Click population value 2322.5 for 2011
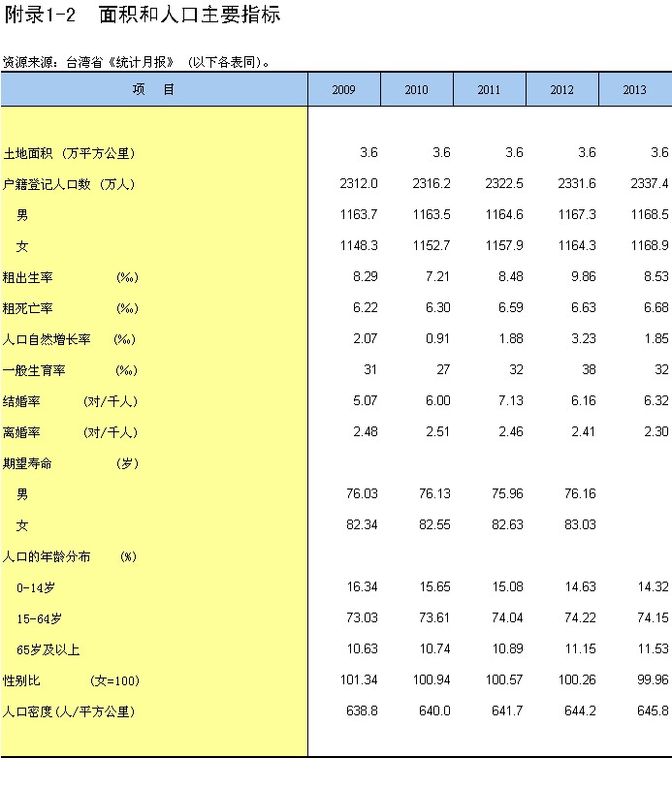 504,183
